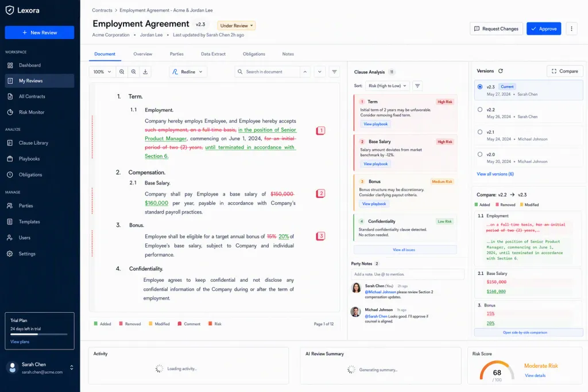Download the document
Image resolution: width=588 pixels, height=392 pixels.
145,72
